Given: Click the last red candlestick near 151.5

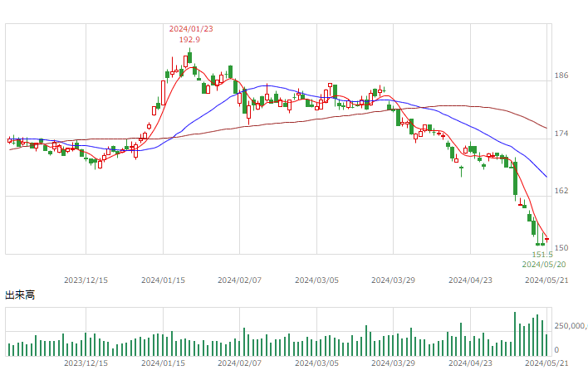Looking at the screenshot, I should click(x=546, y=239).
